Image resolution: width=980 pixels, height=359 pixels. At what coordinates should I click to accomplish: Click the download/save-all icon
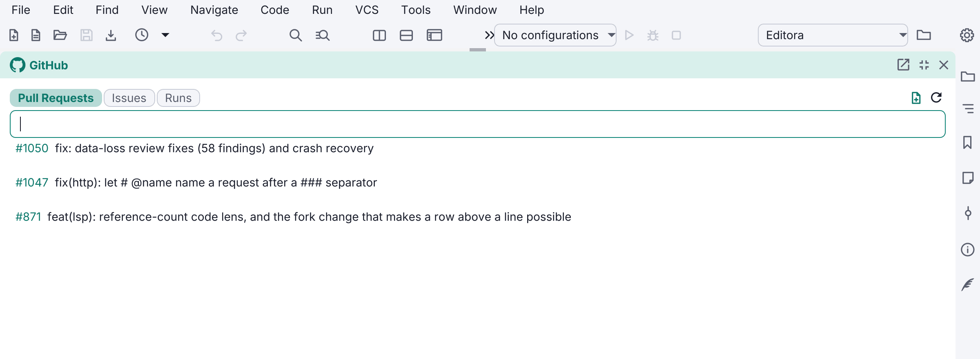coord(111,35)
